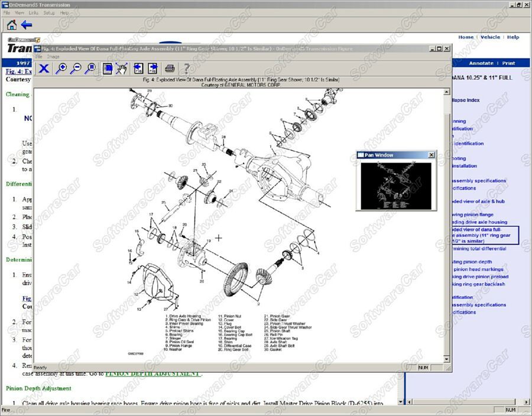Close the Pan Window

tap(431, 155)
